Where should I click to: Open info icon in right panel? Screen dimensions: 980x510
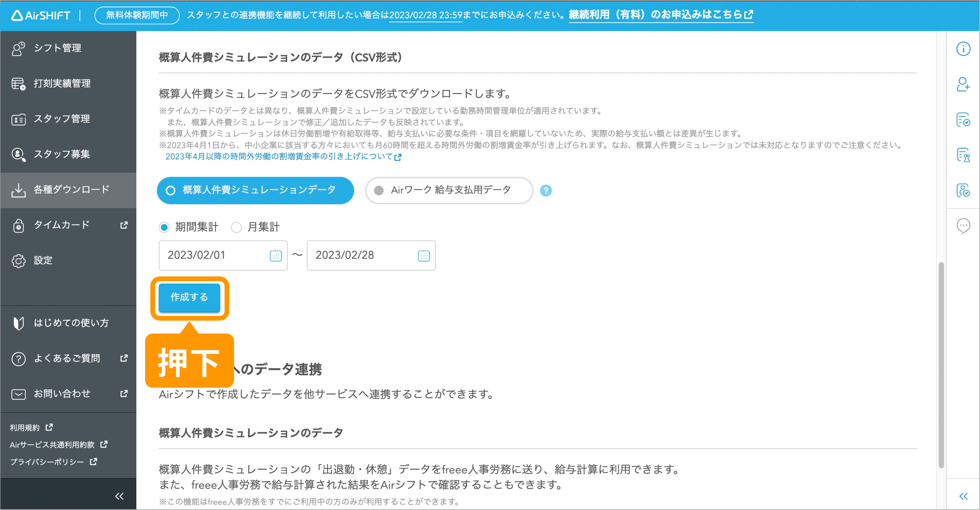963,49
